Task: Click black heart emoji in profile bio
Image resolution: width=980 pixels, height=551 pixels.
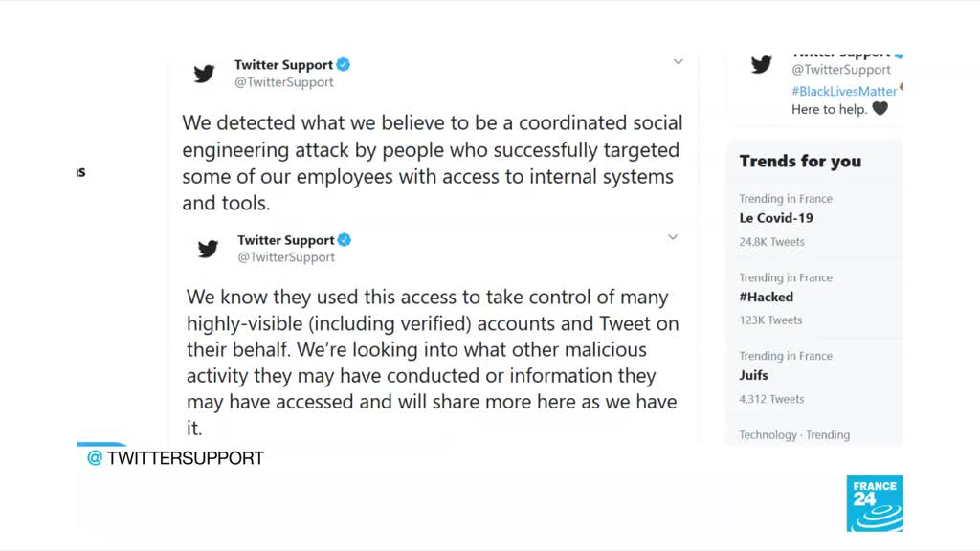Action: coord(880,109)
